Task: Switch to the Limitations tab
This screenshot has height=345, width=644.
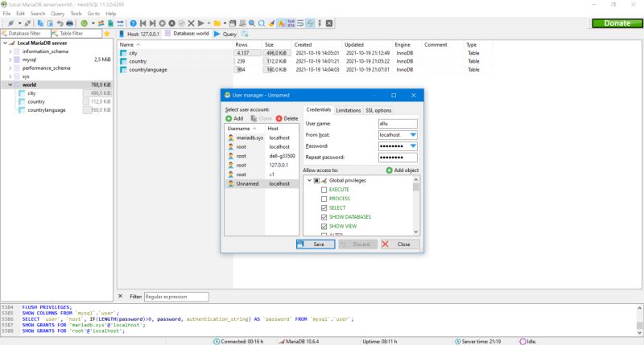Action: 348,110
